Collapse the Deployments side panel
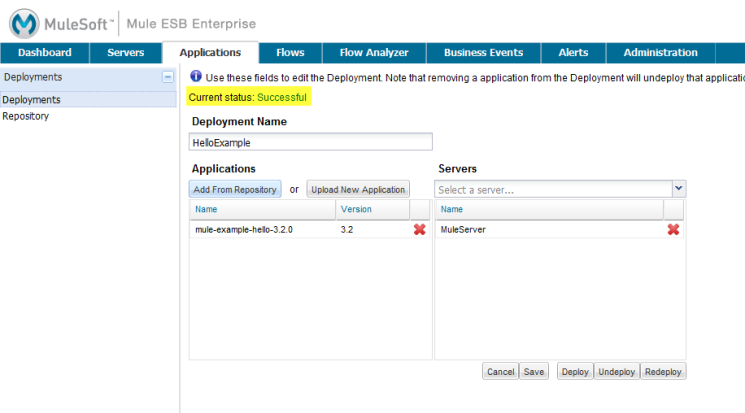Screen dimensions: 745x413 (x=168, y=77)
